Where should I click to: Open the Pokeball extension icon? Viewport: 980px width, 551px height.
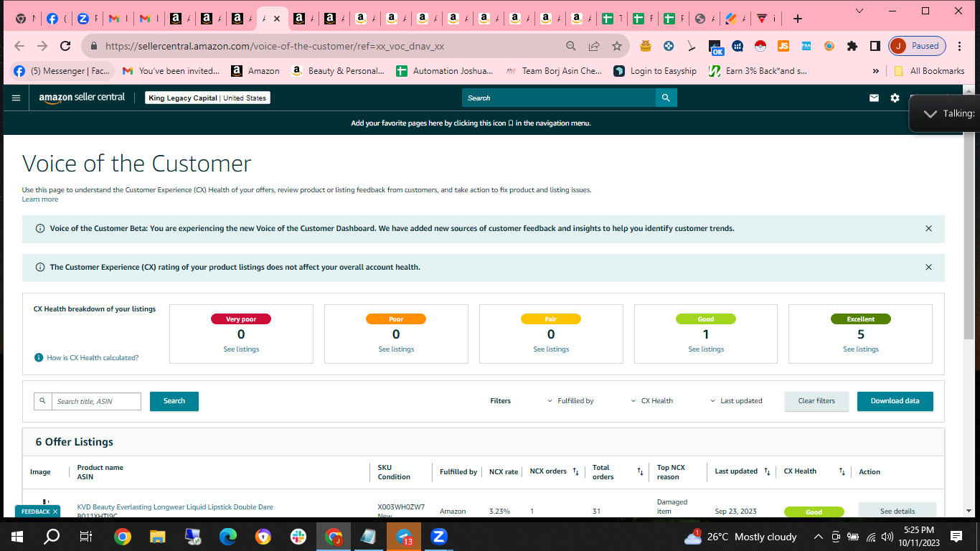click(x=760, y=46)
